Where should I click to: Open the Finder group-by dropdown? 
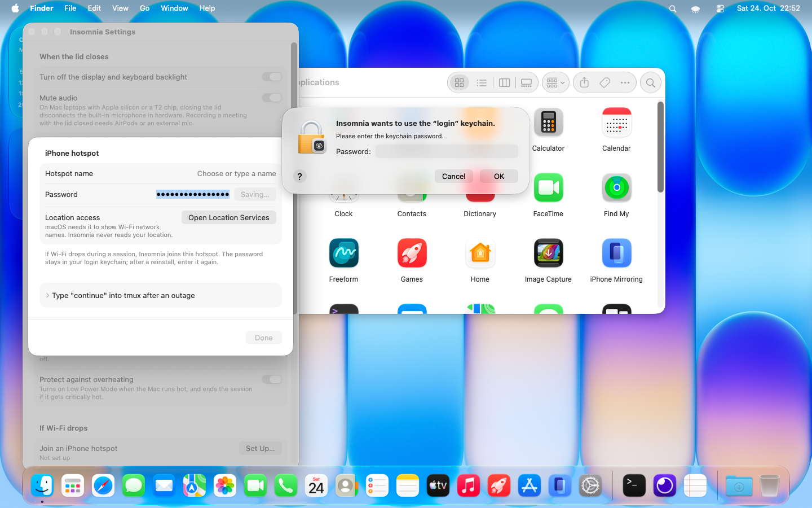click(555, 83)
